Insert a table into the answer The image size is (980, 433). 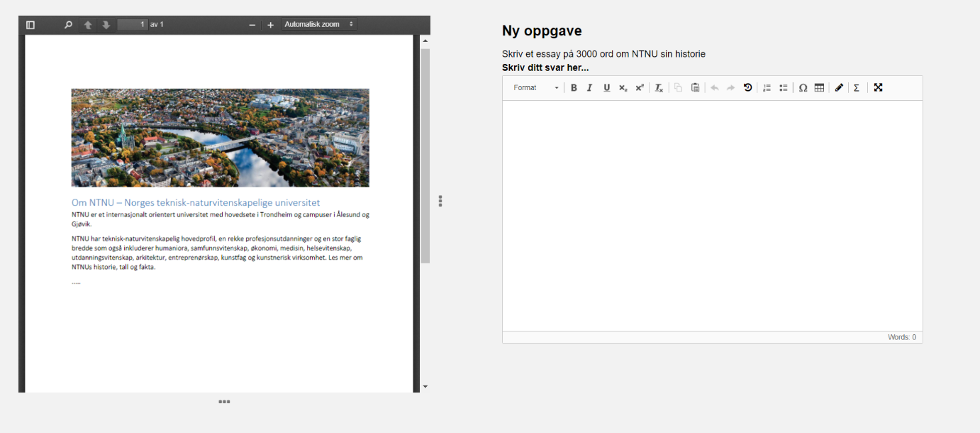[x=819, y=88]
